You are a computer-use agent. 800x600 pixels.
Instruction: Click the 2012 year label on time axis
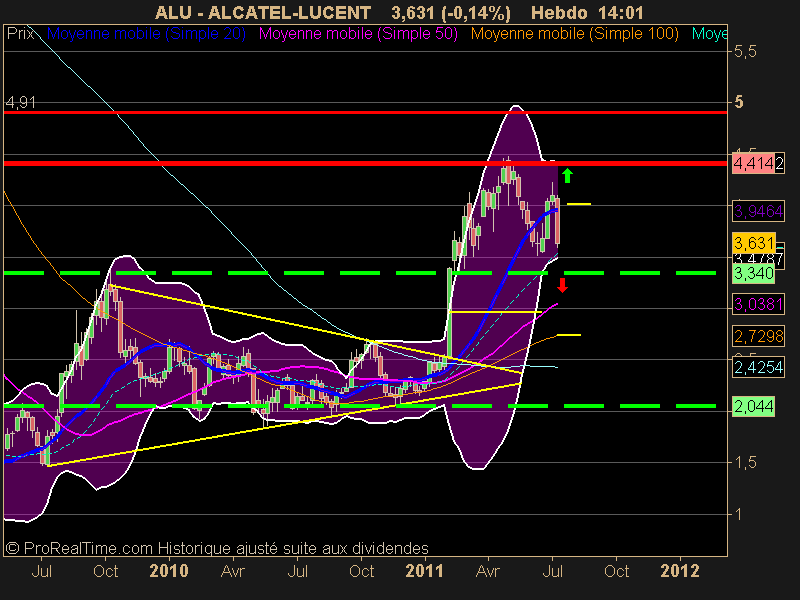(x=680, y=571)
